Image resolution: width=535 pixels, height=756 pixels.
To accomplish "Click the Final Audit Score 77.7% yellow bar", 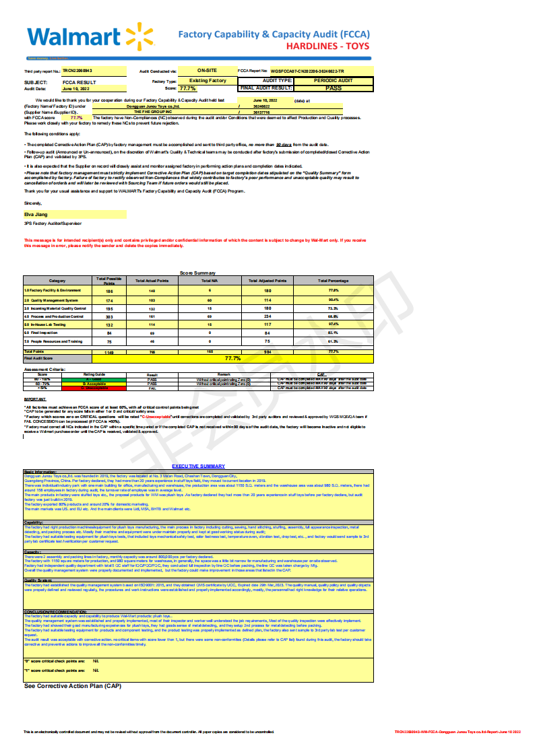I will (x=232, y=358).
